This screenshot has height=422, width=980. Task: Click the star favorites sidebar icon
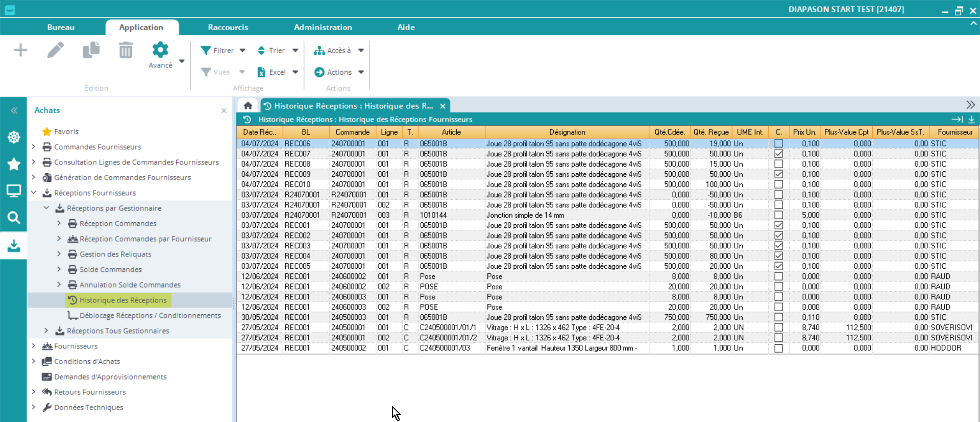pos(14,164)
